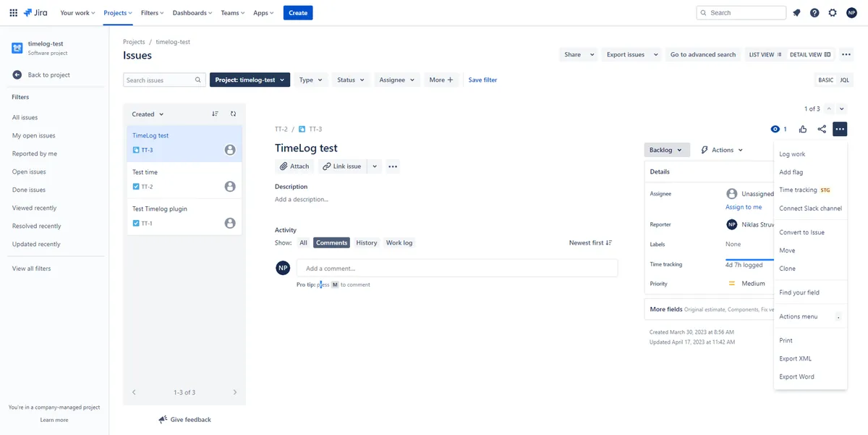Go to previous issue arrow
The width and height of the screenshot is (868, 435).
pyautogui.click(x=830, y=109)
